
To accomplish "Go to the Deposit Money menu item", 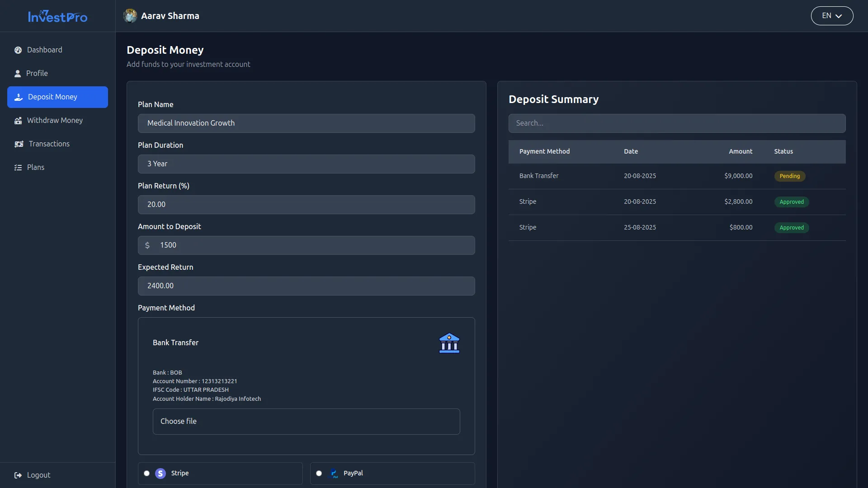I will [57, 97].
